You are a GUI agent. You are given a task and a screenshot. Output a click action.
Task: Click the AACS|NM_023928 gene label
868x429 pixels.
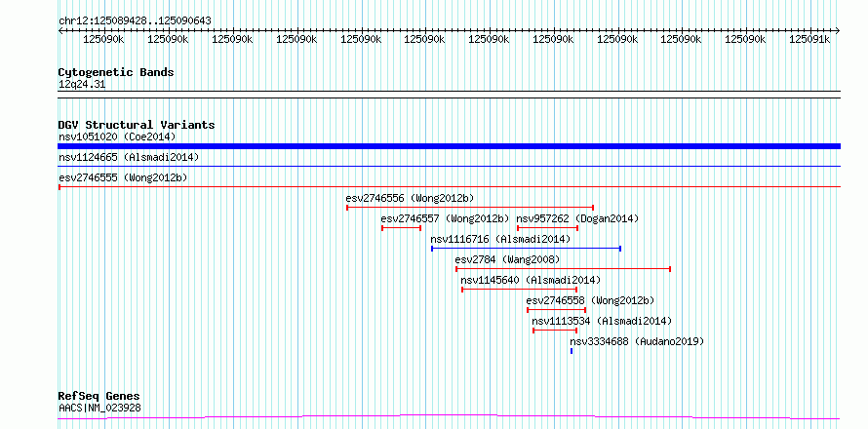coord(99,409)
